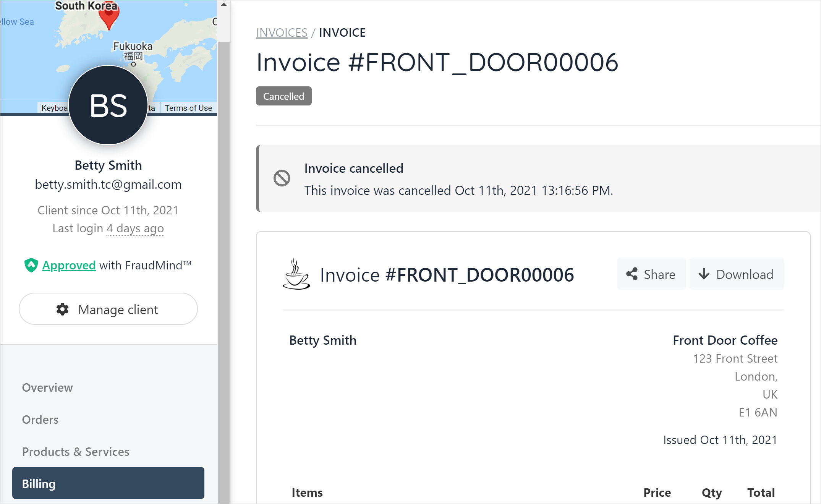Open Products & Services section
821x504 pixels.
tap(76, 452)
